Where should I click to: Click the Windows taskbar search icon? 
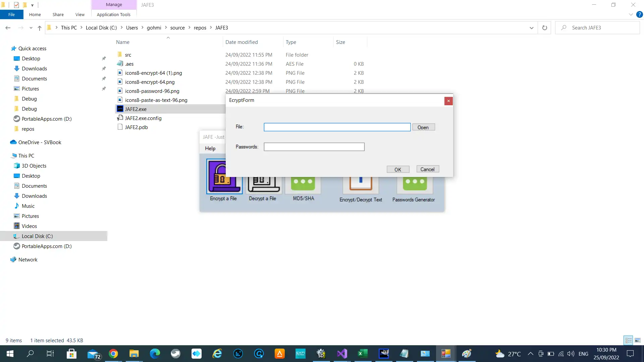click(x=30, y=354)
